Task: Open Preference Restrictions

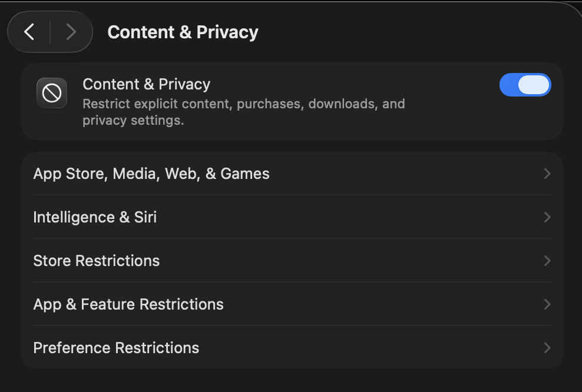Action: point(292,347)
